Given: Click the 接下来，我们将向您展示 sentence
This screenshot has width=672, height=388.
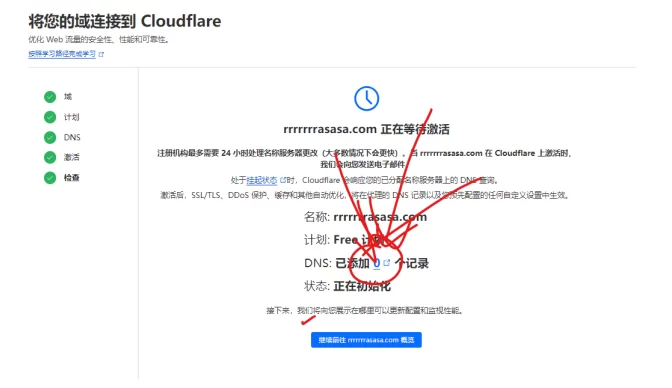Looking at the screenshot, I should click(x=365, y=310).
